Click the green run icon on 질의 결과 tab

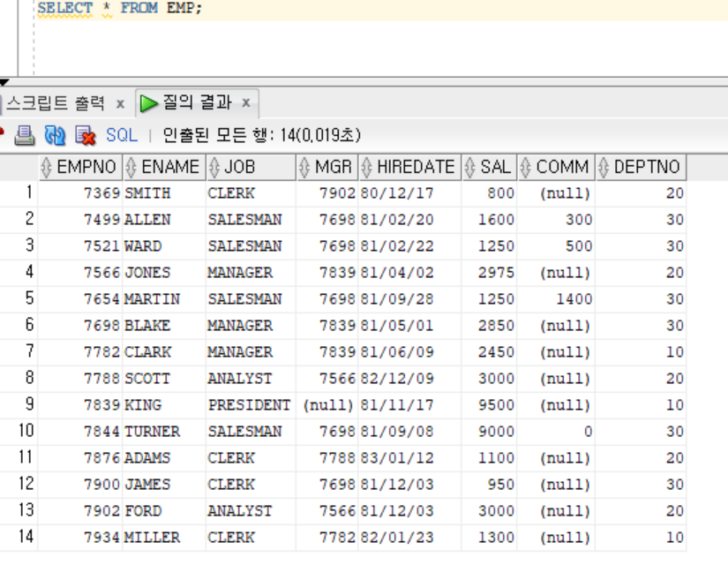coord(149,103)
